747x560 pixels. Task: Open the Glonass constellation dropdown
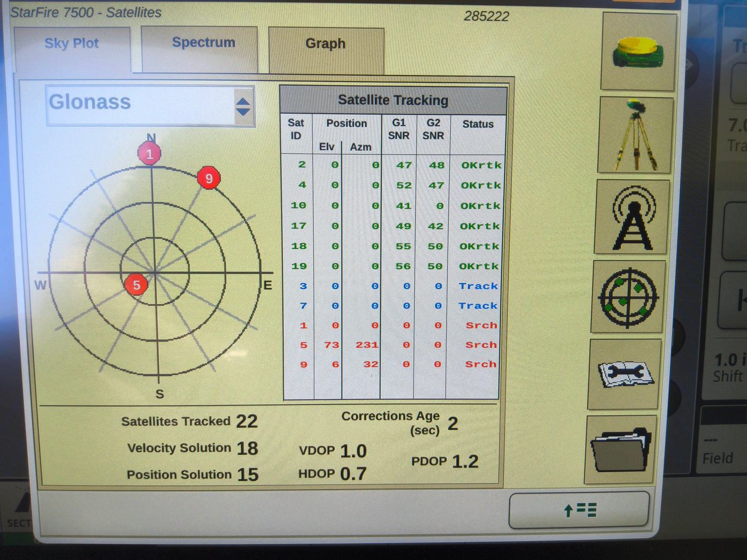pyautogui.click(x=150, y=105)
